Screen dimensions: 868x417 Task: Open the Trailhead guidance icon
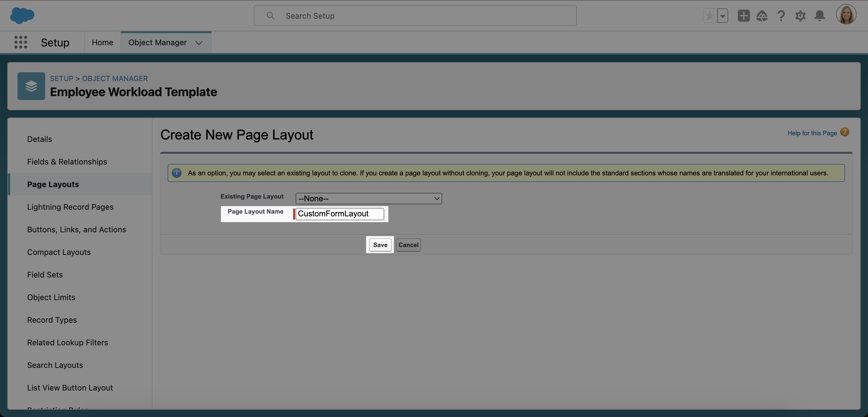(x=762, y=16)
